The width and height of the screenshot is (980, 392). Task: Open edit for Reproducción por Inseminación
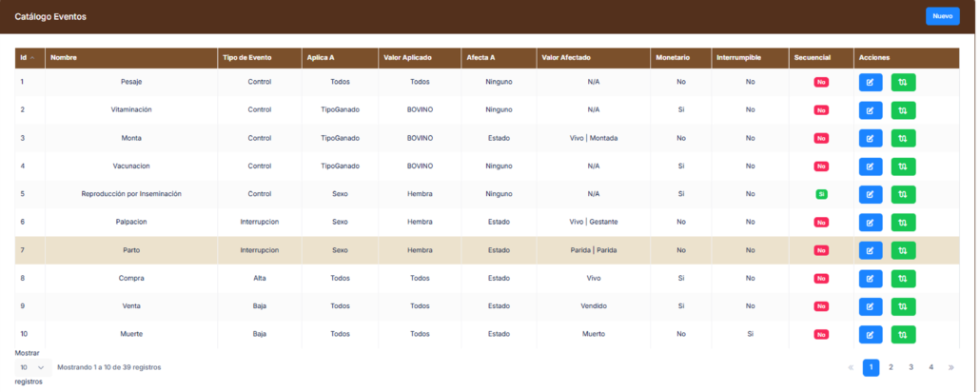click(870, 195)
